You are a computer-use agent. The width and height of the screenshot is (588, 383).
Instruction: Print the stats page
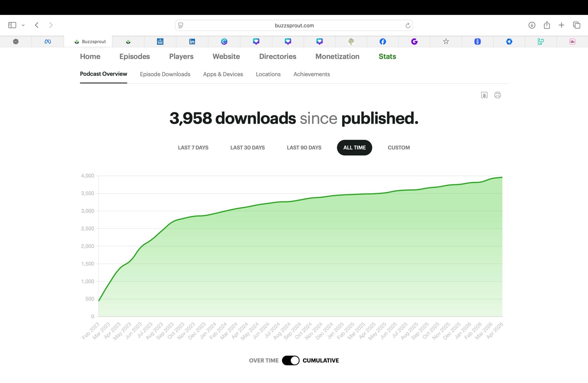click(497, 95)
